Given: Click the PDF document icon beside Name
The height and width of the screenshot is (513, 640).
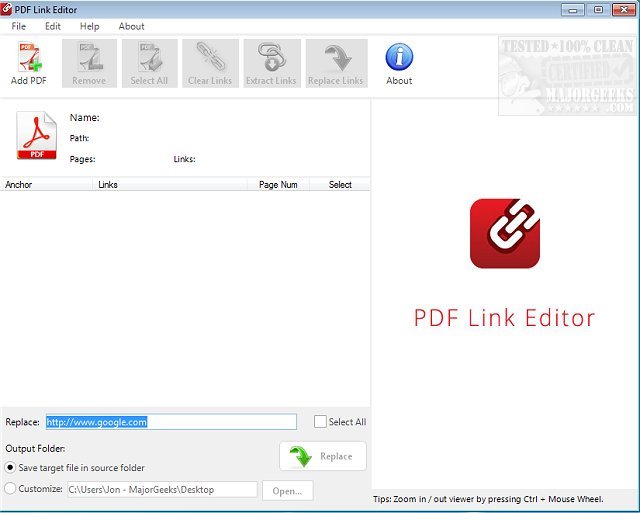Looking at the screenshot, I should tap(36, 135).
